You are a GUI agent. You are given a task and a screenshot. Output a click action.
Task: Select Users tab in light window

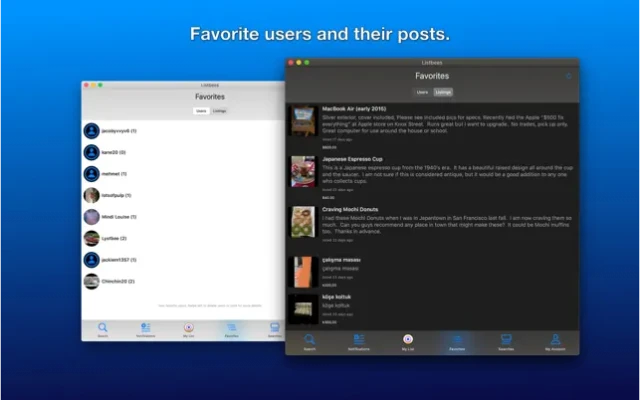click(x=201, y=111)
